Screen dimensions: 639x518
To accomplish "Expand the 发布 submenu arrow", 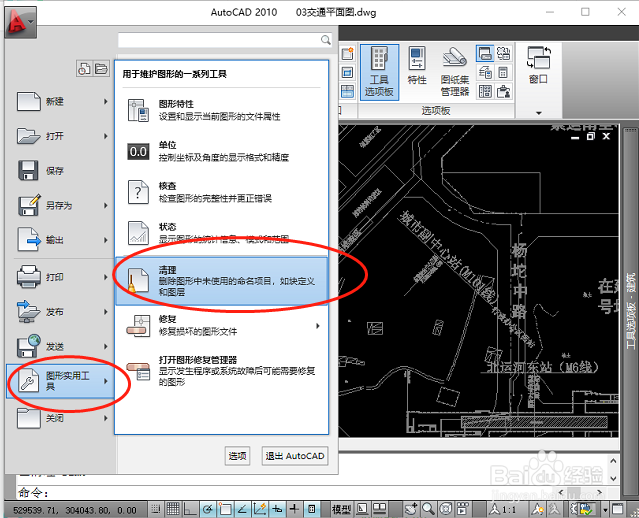I will coord(106,312).
